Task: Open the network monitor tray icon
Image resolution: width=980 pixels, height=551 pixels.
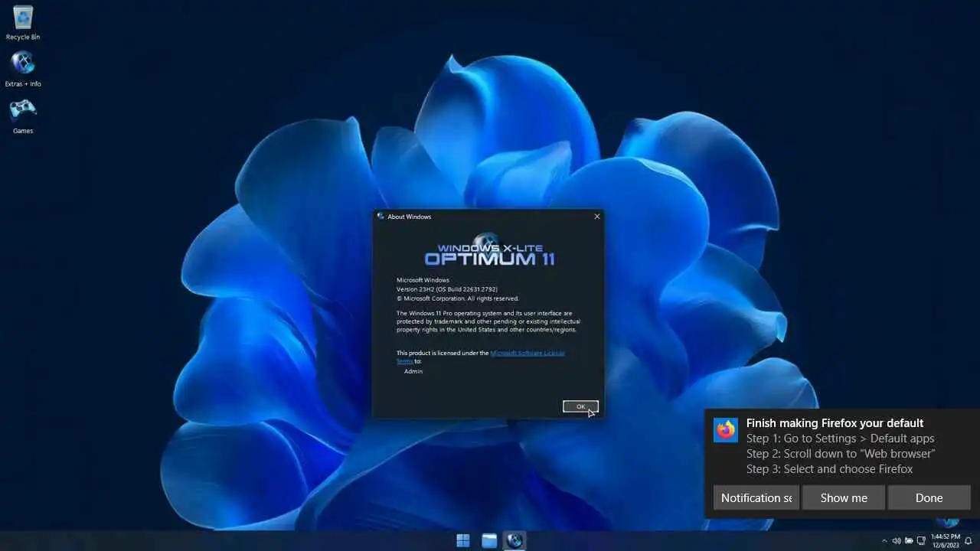Action: pyautogui.click(x=921, y=541)
